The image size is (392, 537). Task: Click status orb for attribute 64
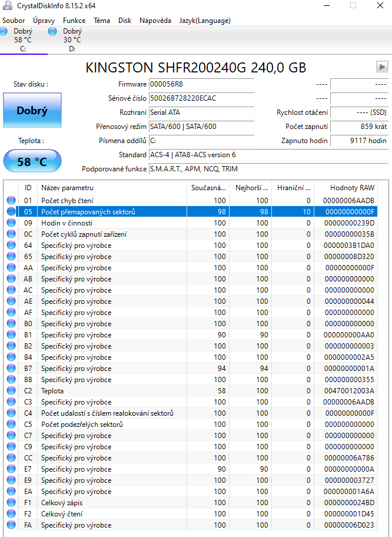11,245
